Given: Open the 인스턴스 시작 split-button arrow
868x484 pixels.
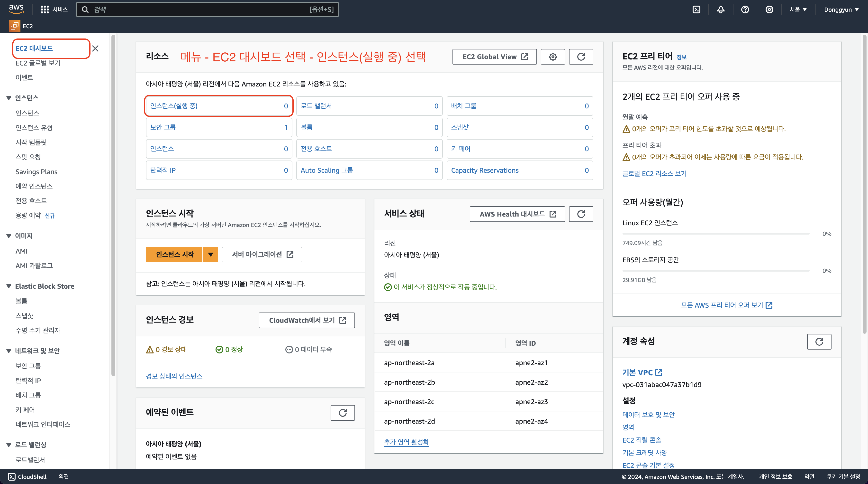Looking at the screenshot, I should (210, 254).
